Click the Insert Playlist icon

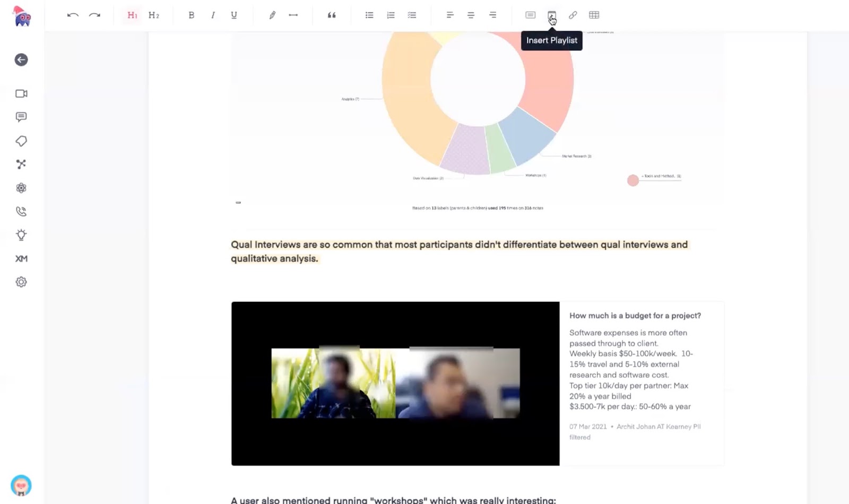552,15
